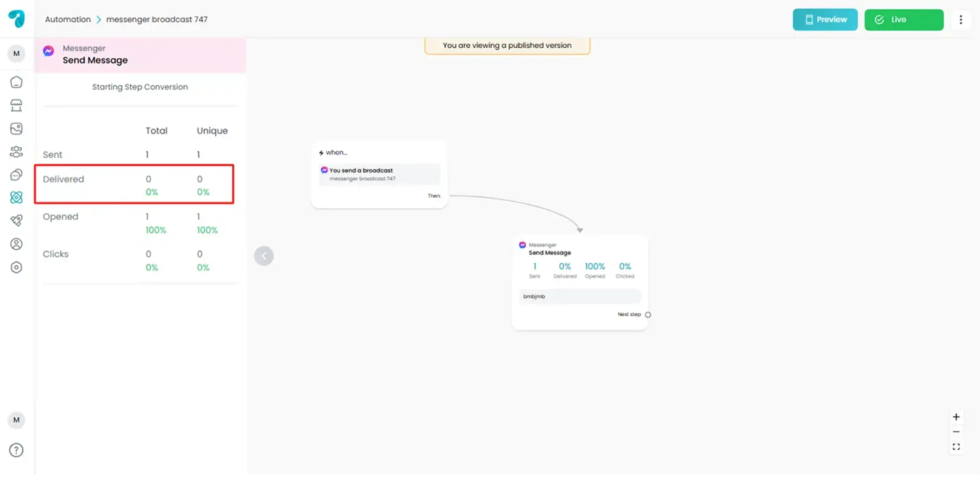Select the "You send a broadcast" trigger
The image size is (980, 477).
click(379, 174)
